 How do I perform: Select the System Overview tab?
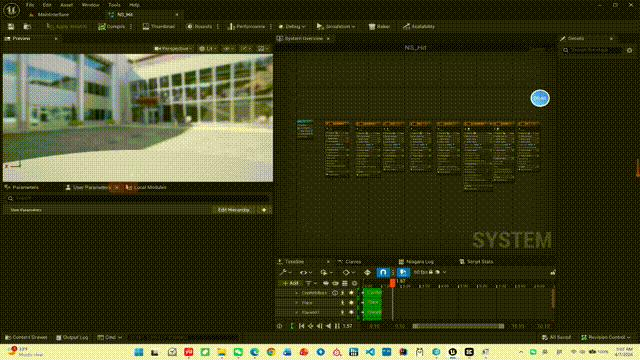tap(303, 38)
